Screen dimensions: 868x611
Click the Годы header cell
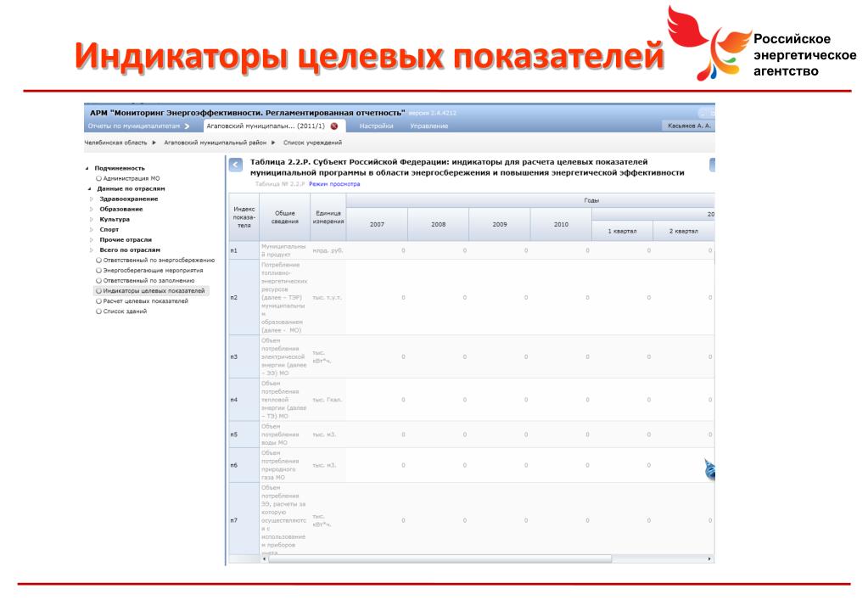(530, 200)
